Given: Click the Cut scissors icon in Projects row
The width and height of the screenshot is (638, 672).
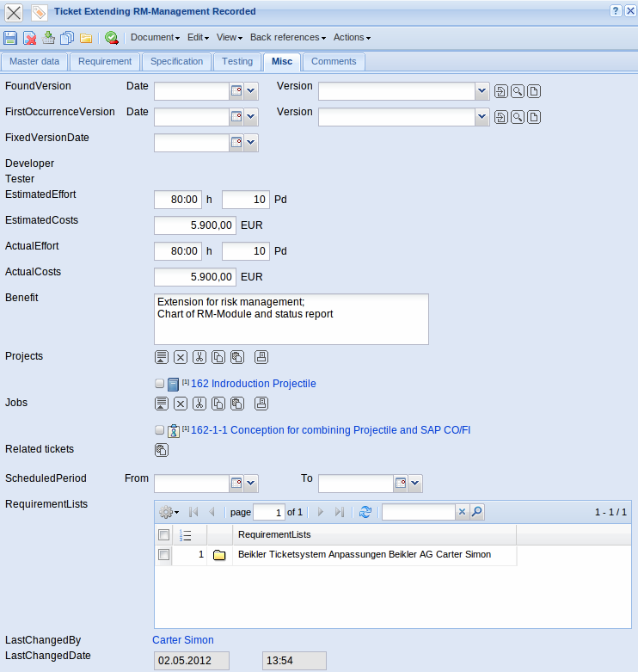Looking at the screenshot, I should [199, 357].
